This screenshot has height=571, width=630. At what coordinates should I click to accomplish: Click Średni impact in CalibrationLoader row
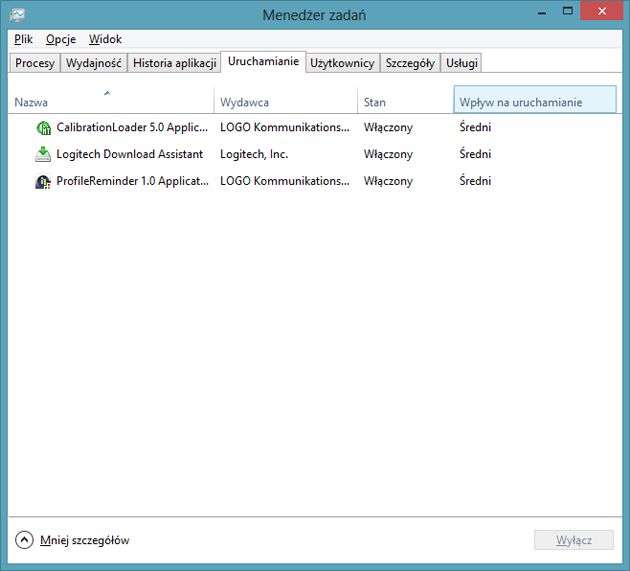[x=475, y=127]
